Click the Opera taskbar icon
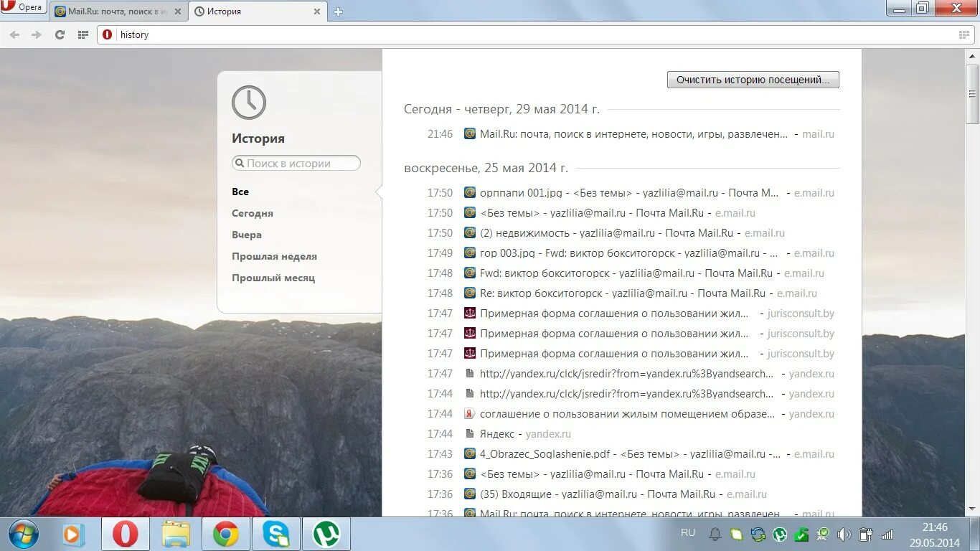980x551 pixels. [125, 534]
